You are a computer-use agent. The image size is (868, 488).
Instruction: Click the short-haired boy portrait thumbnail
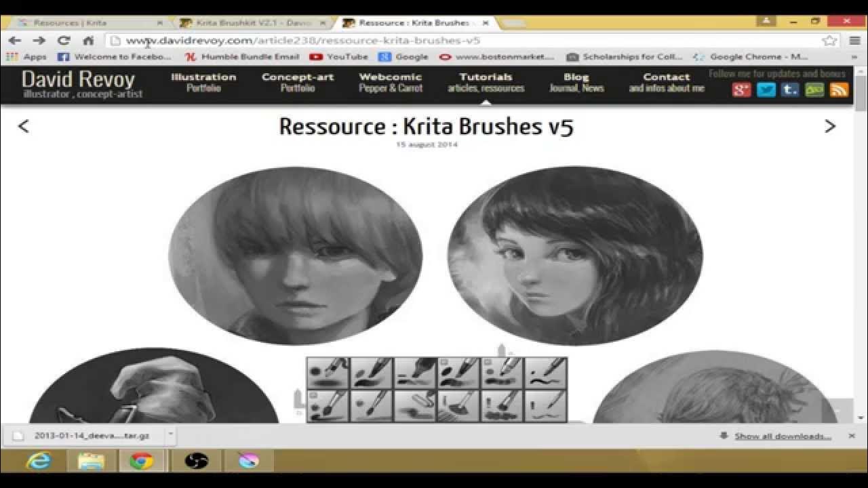[296, 256]
